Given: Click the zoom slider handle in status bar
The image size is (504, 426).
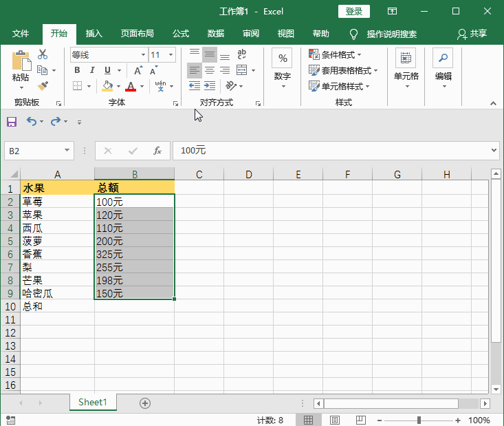Looking at the screenshot, I should coord(419,420).
